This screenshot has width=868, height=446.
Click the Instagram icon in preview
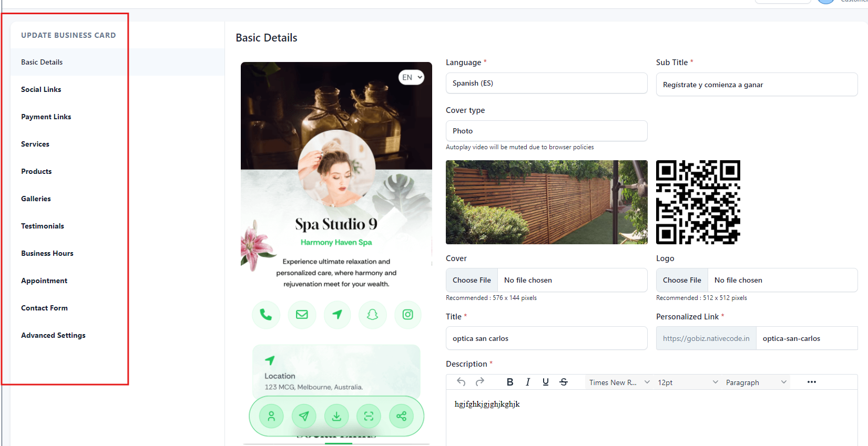tap(407, 315)
